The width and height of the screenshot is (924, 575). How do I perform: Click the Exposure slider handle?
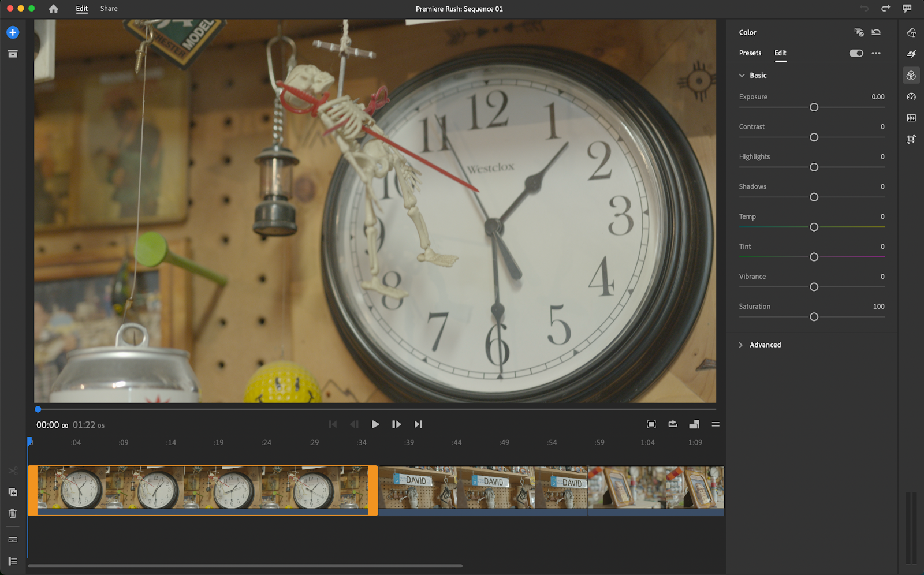[814, 107]
